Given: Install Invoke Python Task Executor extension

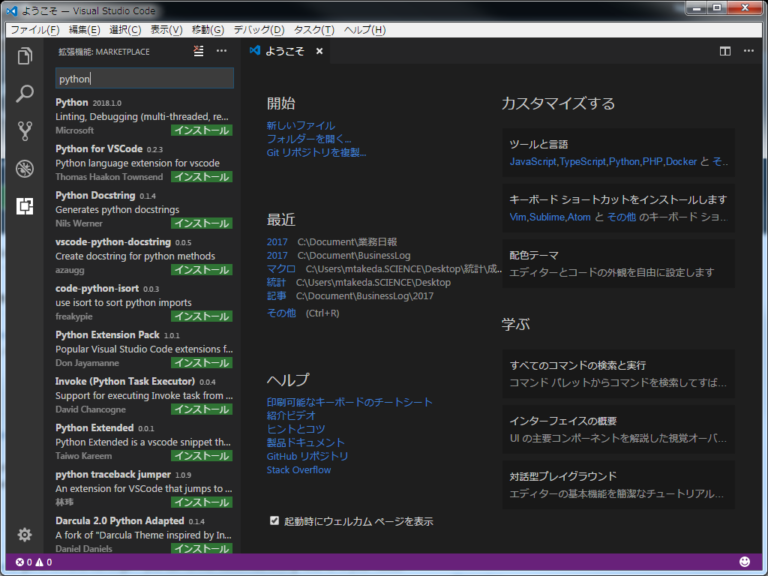Looking at the screenshot, I should [201, 409].
